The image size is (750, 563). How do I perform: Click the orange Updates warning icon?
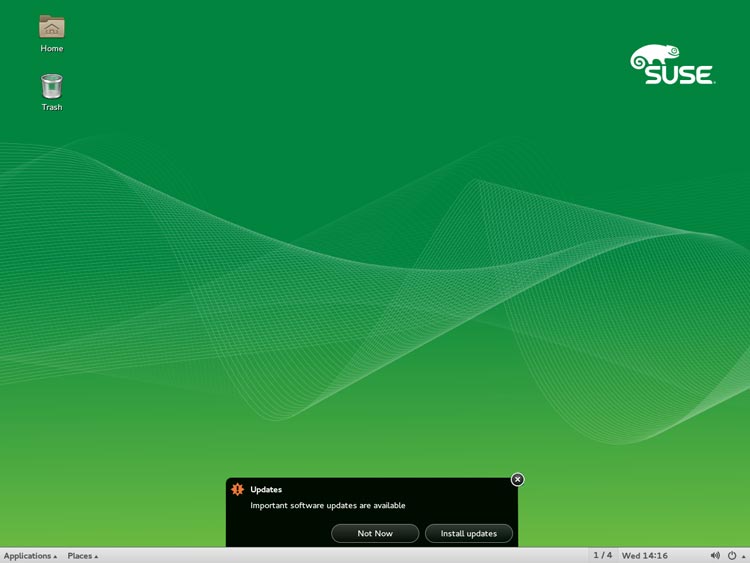pyautogui.click(x=237, y=489)
